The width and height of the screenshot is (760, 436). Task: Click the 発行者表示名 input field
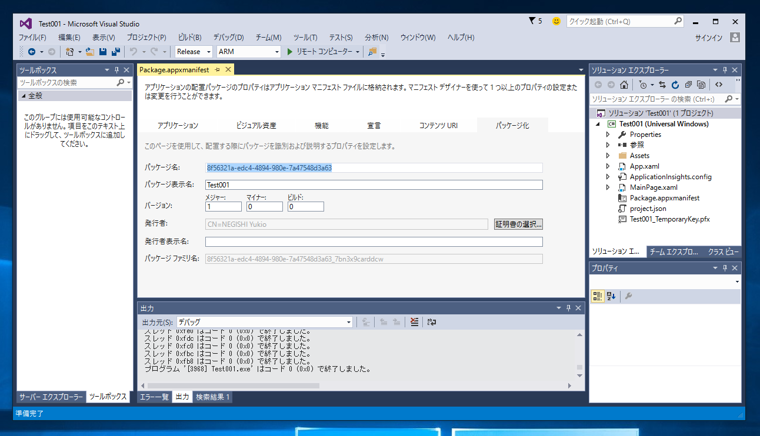374,241
